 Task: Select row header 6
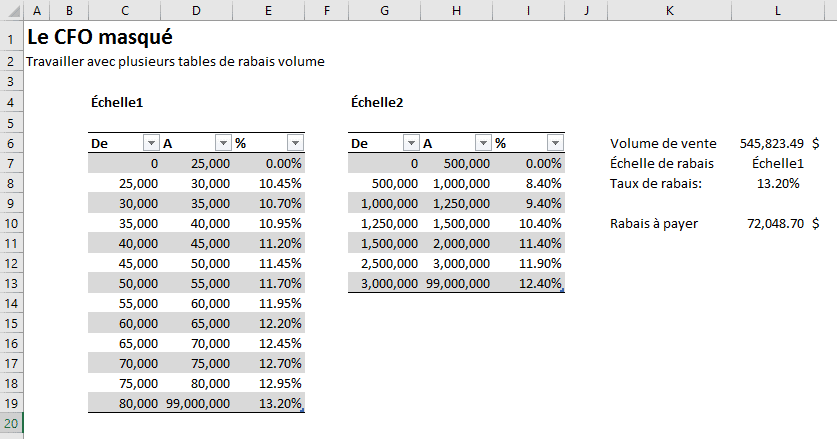click(x=9, y=143)
